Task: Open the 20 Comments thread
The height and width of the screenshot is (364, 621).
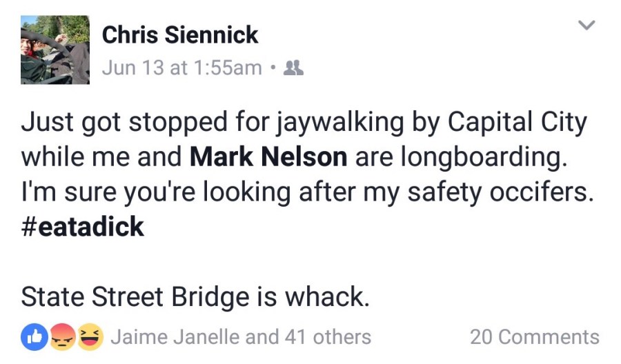Action: pyautogui.click(x=535, y=336)
